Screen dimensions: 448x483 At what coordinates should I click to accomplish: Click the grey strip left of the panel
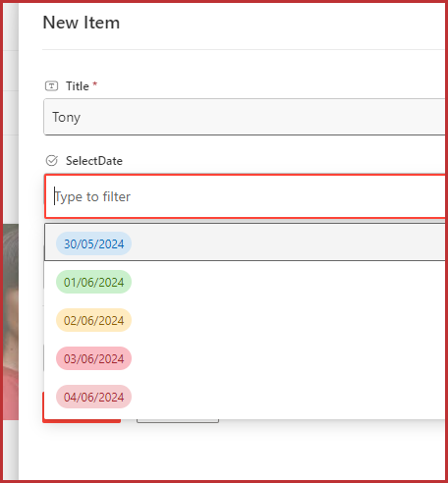(11, 111)
